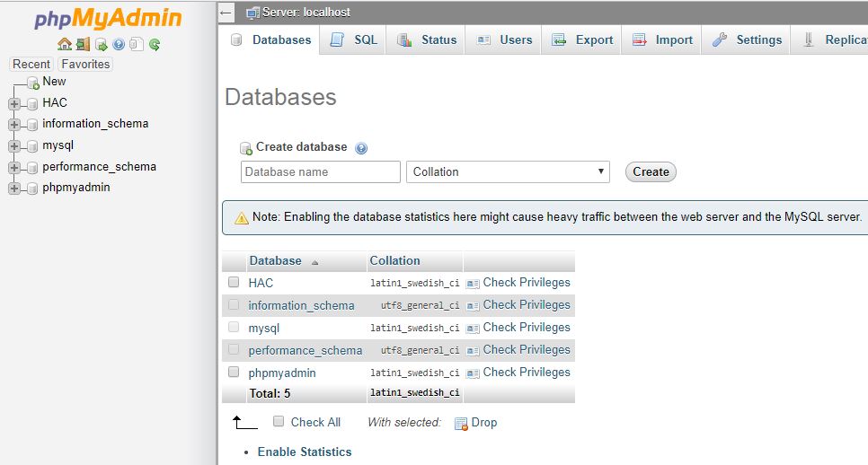Tick the checkbox in the information_schema row
This screenshot has height=465, width=868.
[234, 304]
